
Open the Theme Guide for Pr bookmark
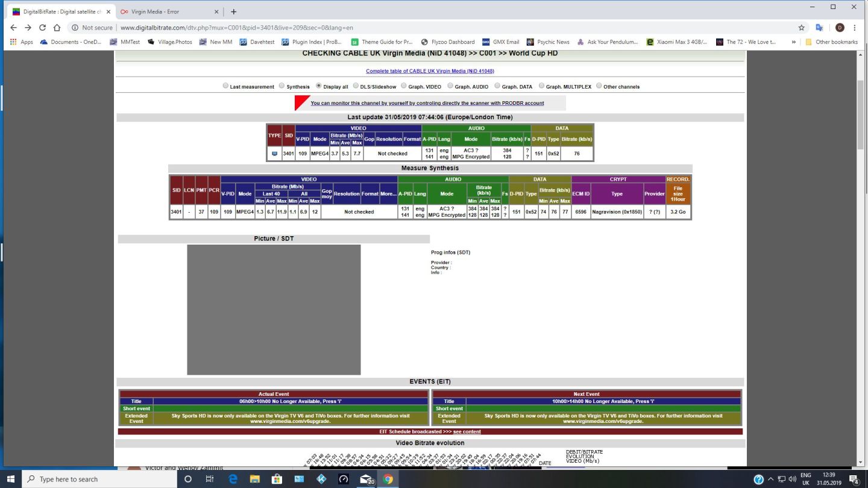pos(383,42)
